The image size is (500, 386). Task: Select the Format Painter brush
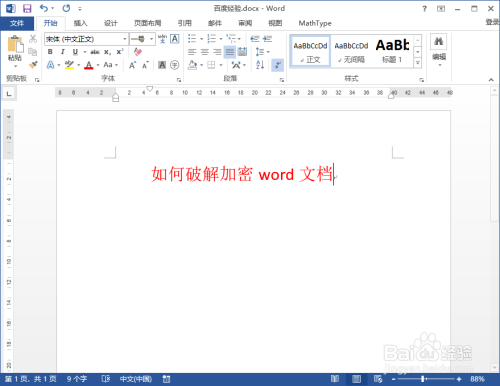click(x=33, y=65)
